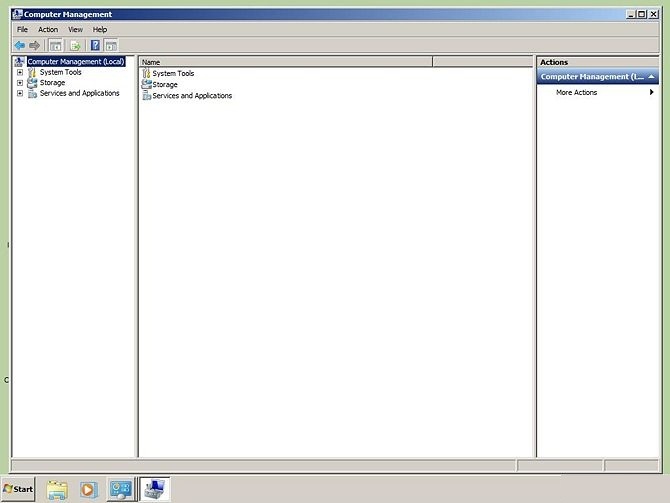Expand the System Tools tree node
Screen dimensions: 670x503
(19, 72)
